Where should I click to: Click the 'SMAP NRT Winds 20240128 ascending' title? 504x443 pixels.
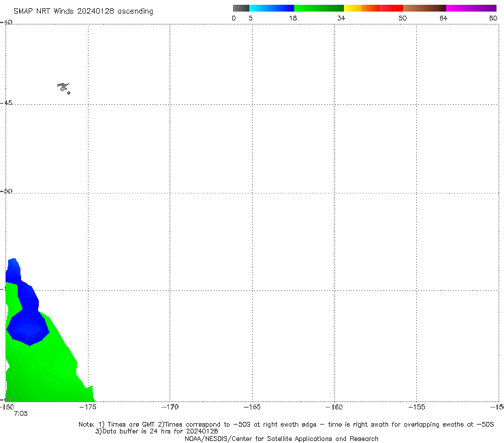click(x=83, y=12)
